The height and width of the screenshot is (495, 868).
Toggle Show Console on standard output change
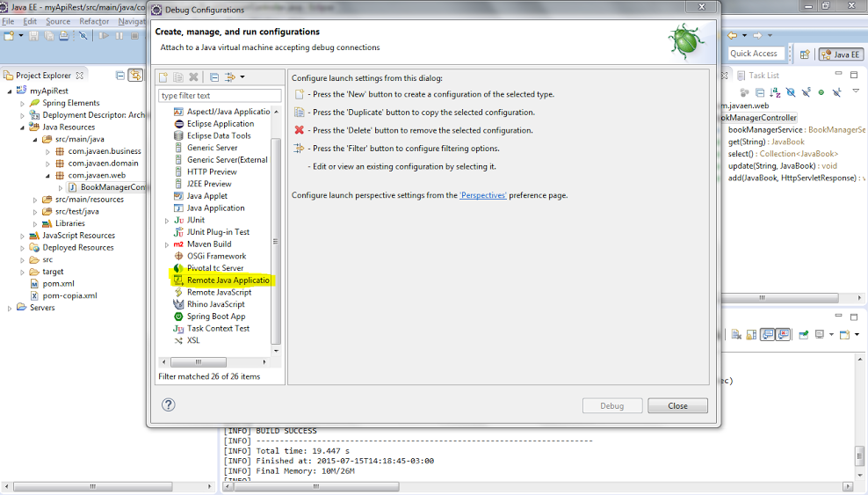coord(767,334)
